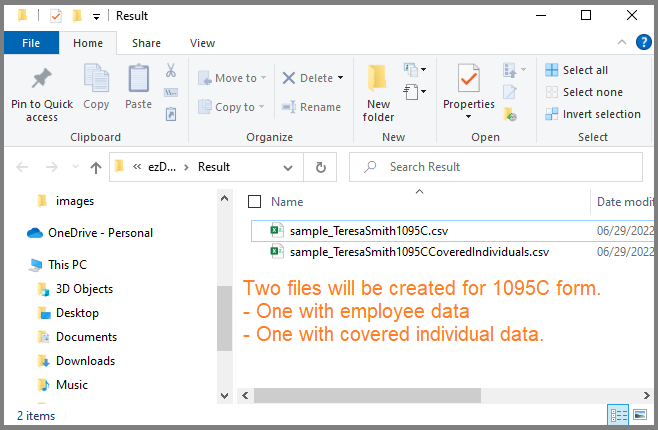The height and width of the screenshot is (430, 658).
Task: Switch to Details view icon
Action: (618, 415)
